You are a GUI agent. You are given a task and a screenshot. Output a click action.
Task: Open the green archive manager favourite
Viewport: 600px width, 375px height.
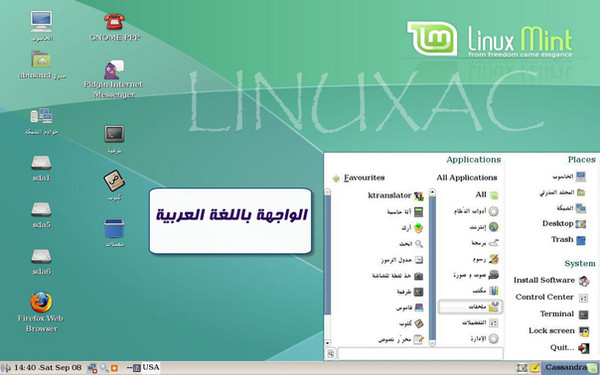click(x=412, y=228)
